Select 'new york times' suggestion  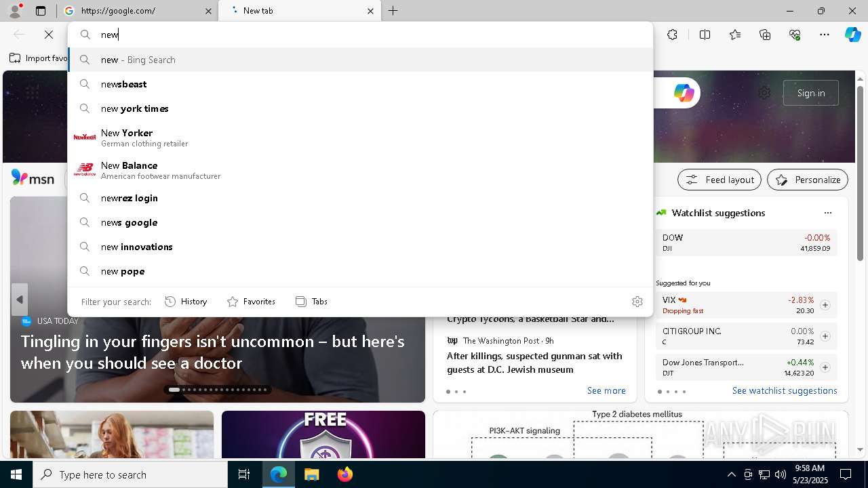[361, 108]
